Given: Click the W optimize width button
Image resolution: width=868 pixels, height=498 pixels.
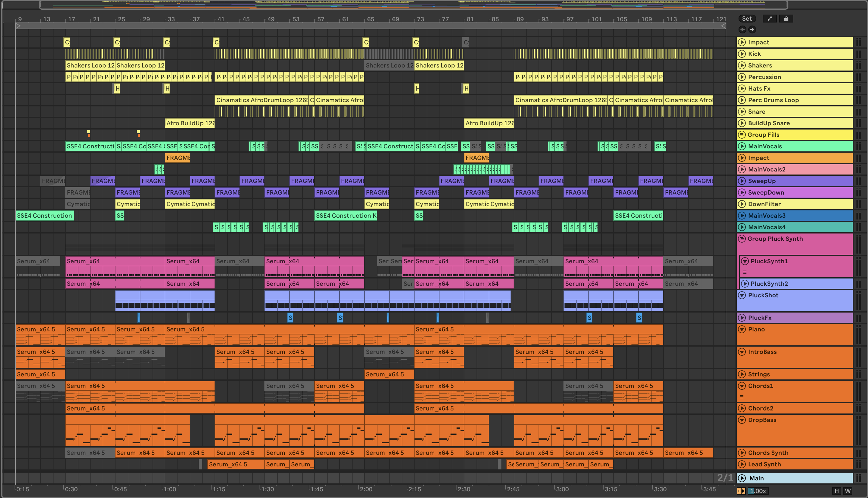Looking at the screenshot, I should (848, 491).
